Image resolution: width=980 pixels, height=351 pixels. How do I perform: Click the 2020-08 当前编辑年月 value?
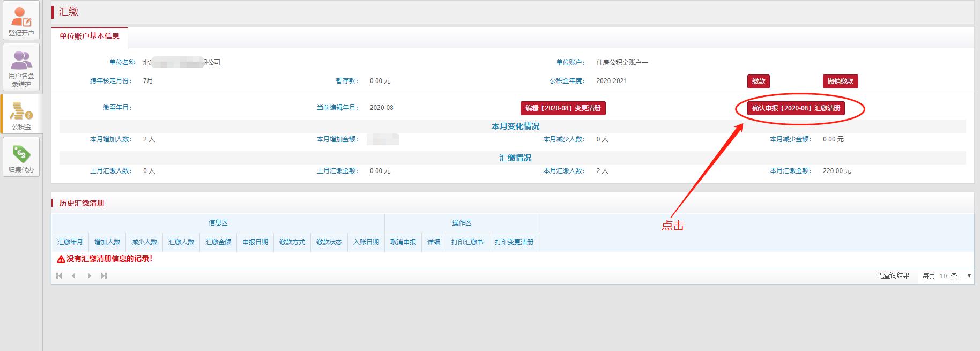pyautogui.click(x=381, y=108)
